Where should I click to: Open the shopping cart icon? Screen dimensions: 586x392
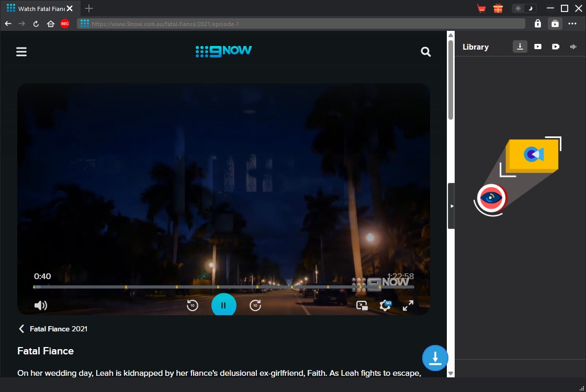point(481,8)
